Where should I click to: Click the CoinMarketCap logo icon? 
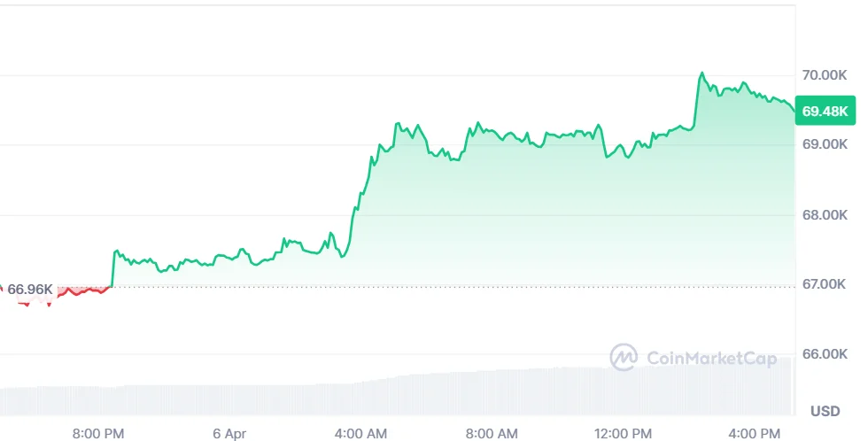coord(624,357)
